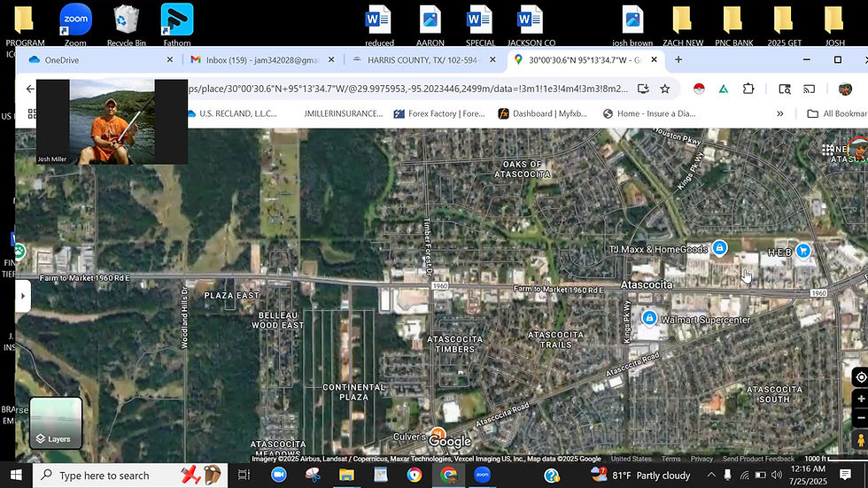Open the Chrome profile avatar
The image size is (868, 488).
click(845, 89)
